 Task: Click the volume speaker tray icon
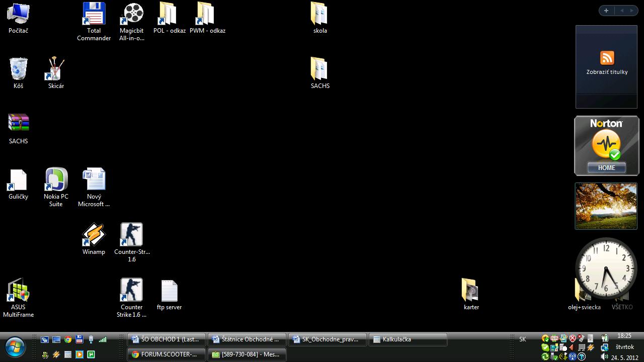(x=572, y=347)
